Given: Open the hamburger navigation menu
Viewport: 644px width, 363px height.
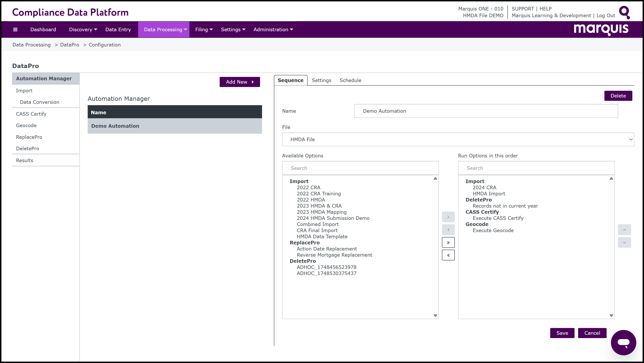Looking at the screenshot, I should pos(15,29).
